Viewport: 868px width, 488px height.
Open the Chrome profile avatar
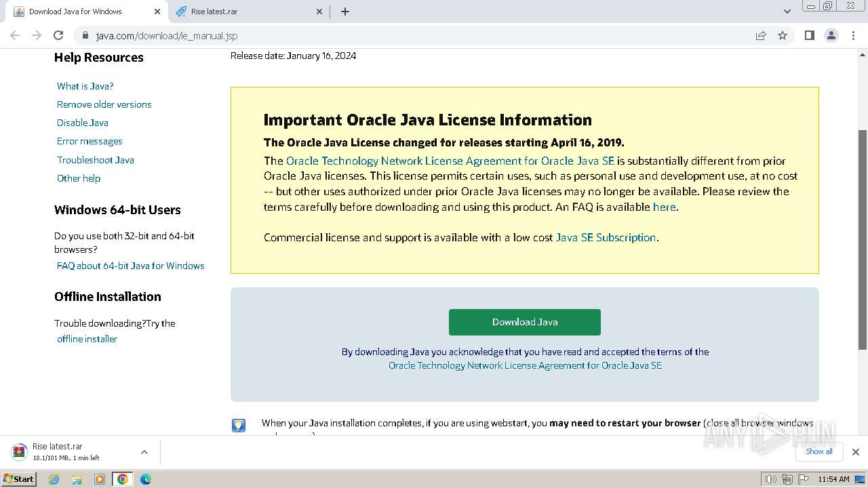(x=831, y=35)
